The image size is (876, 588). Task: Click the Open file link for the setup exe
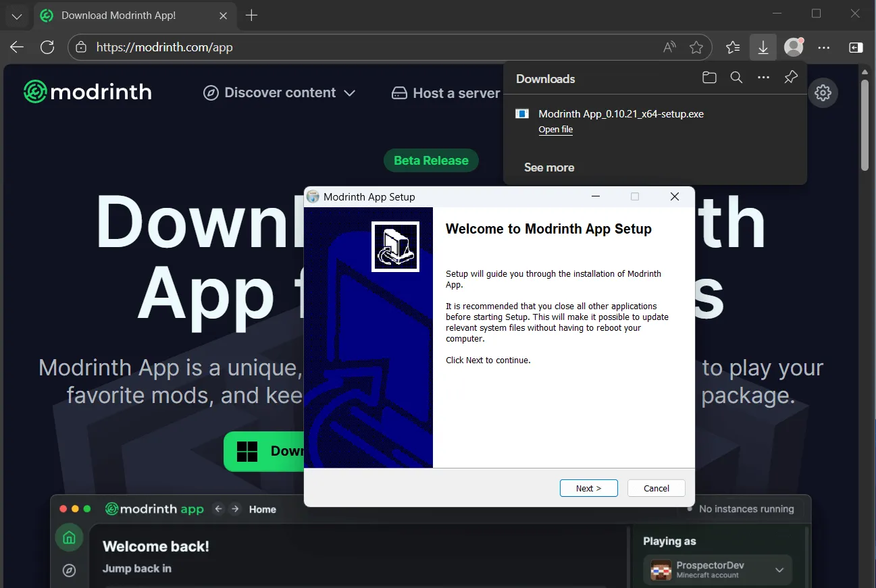(556, 130)
